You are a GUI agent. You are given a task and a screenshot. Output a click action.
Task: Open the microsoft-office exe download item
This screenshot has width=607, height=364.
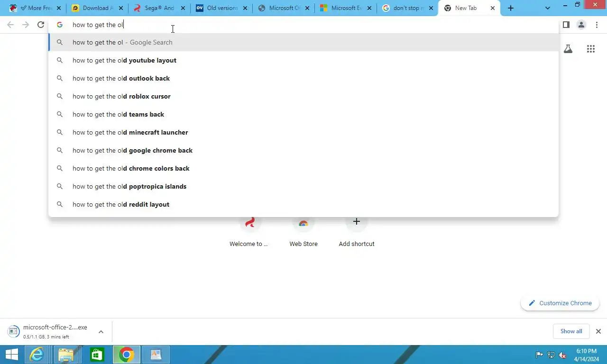pyautogui.click(x=47, y=331)
